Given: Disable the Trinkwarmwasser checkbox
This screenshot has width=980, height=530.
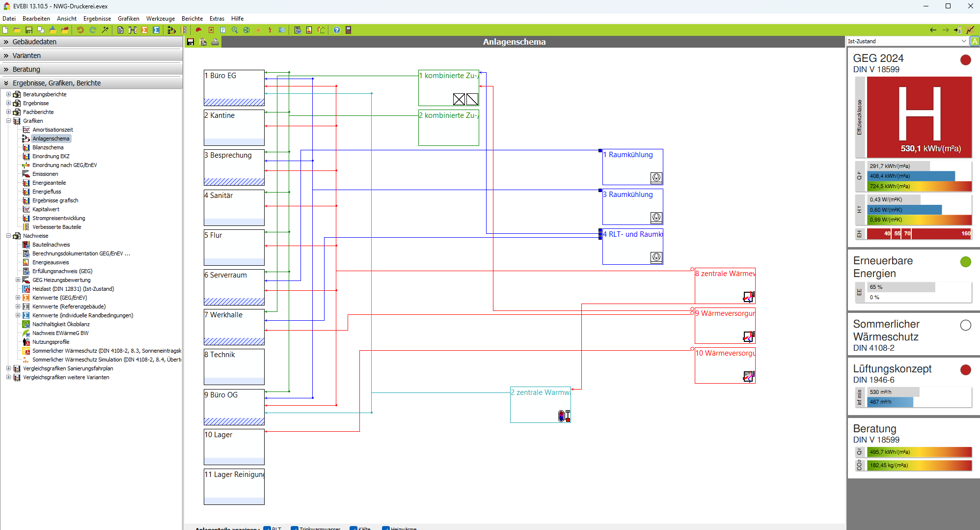Looking at the screenshot, I should coord(295,529).
